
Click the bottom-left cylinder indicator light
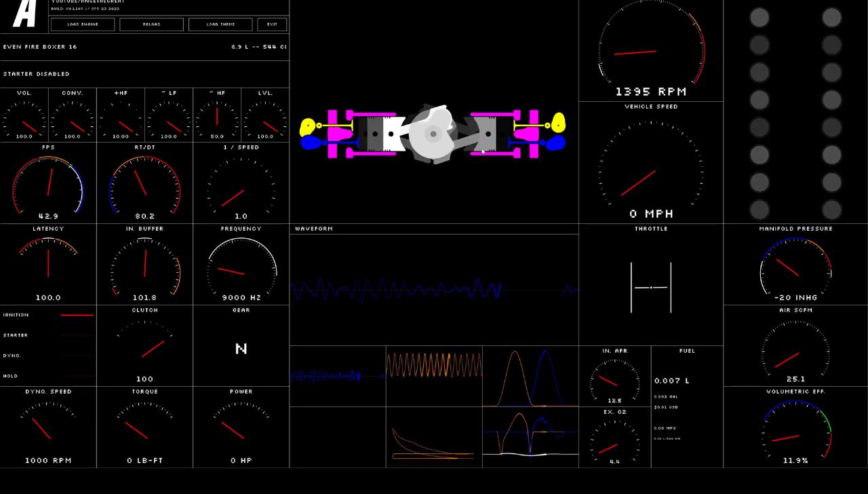click(759, 210)
